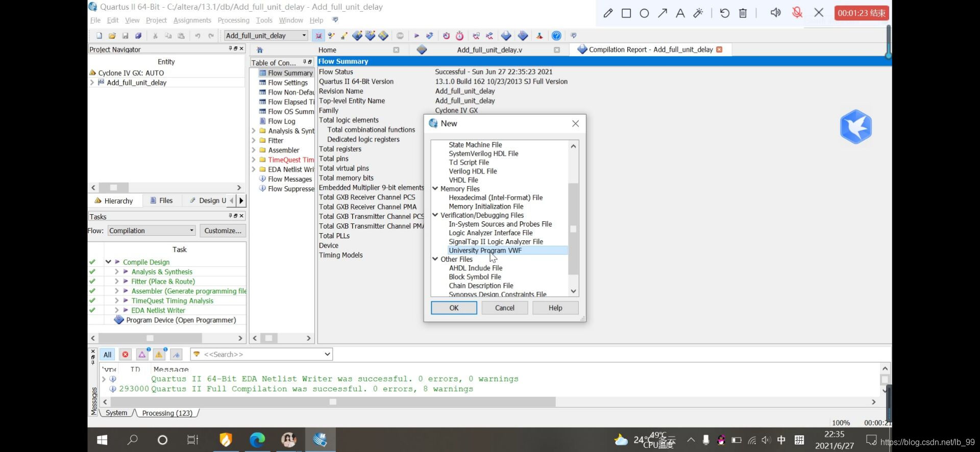Click the Undo arrow in Quartus toolbar

pos(198,36)
